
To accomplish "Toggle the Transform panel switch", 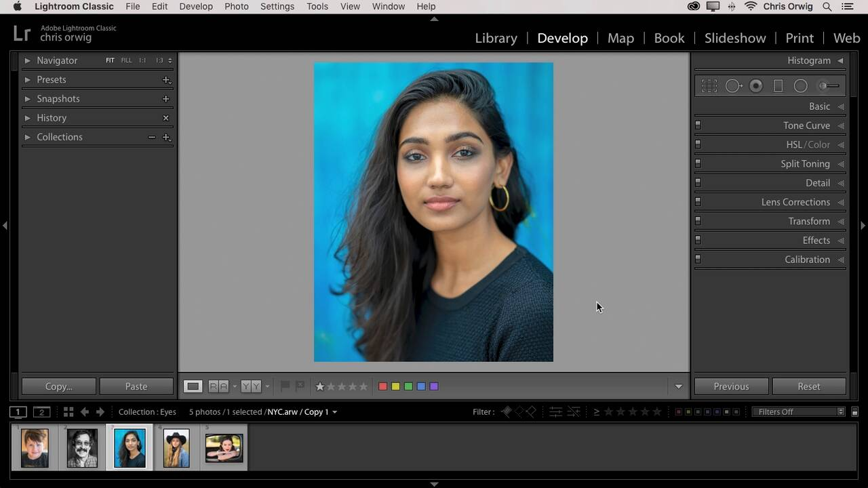I will [698, 221].
